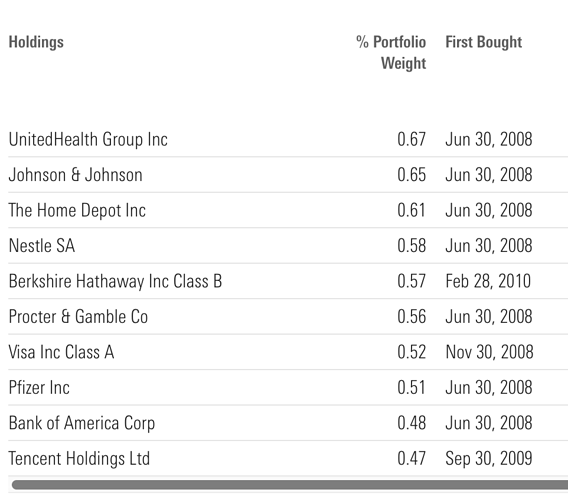Select Bank of America weight 0.48
This screenshot has height=499, width=568.
(x=412, y=423)
